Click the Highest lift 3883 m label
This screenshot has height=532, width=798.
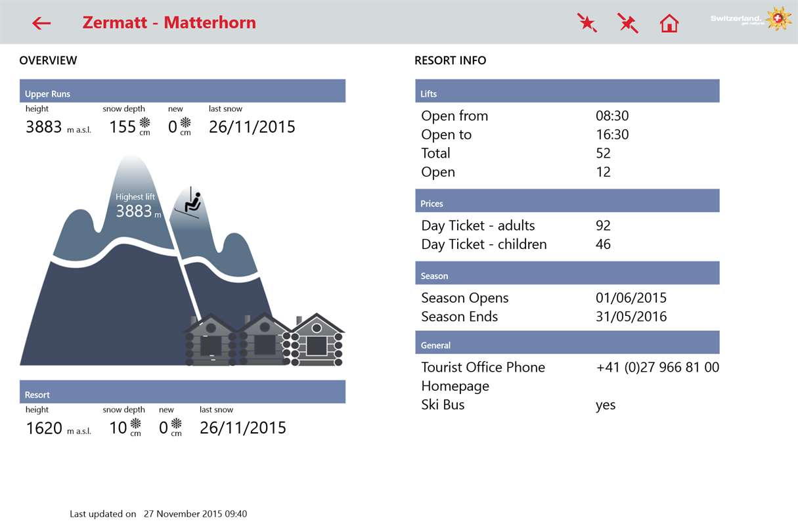click(x=138, y=206)
